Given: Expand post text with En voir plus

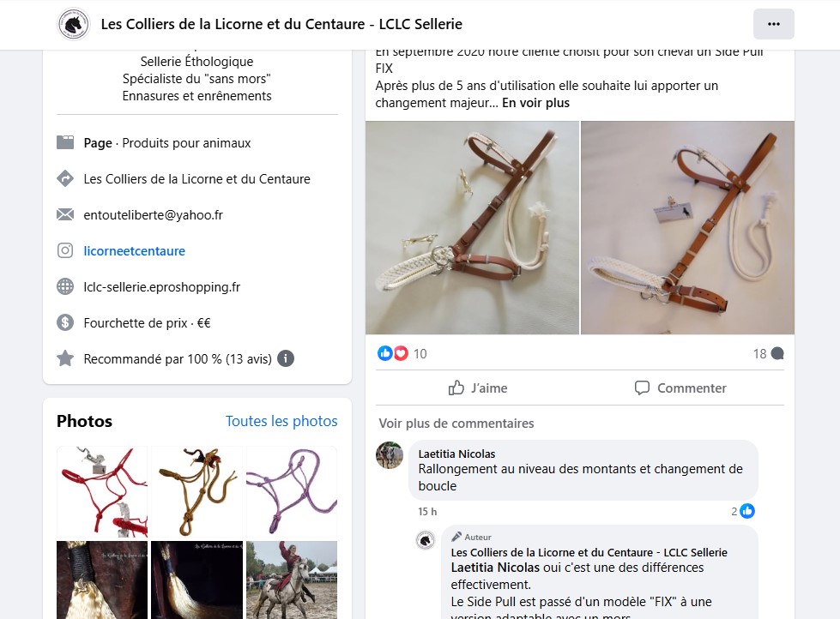Looking at the screenshot, I should pyautogui.click(x=535, y=103).
